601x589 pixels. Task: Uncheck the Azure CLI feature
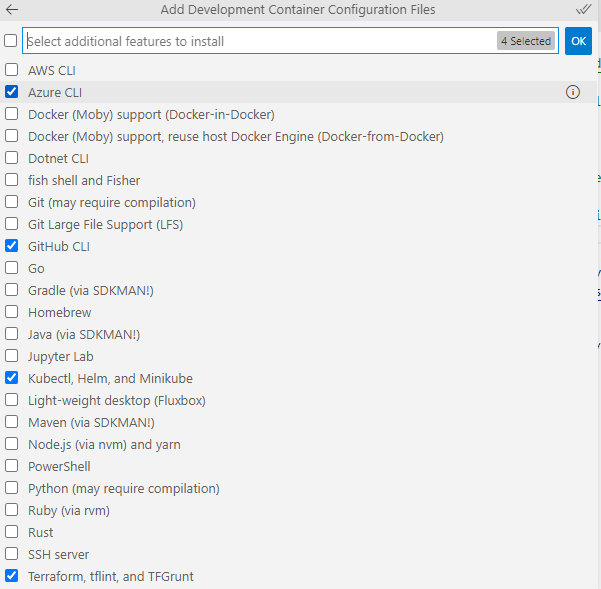tap(11, 92)
